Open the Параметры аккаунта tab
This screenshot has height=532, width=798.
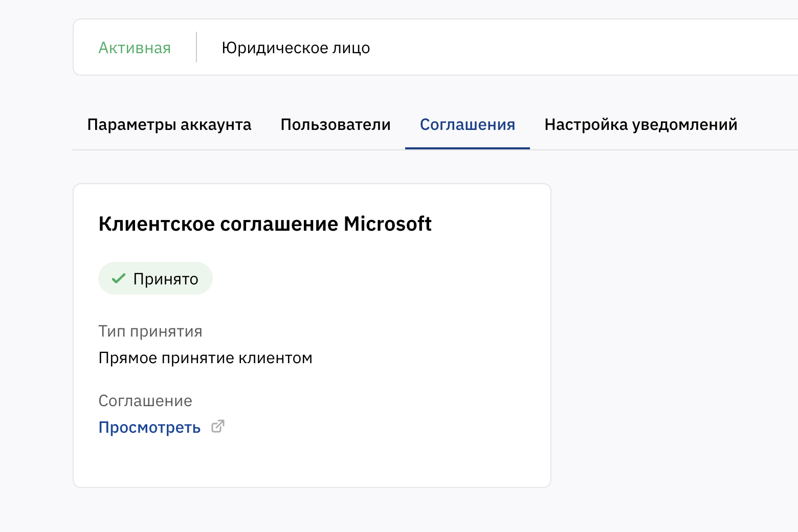point(169,124)
